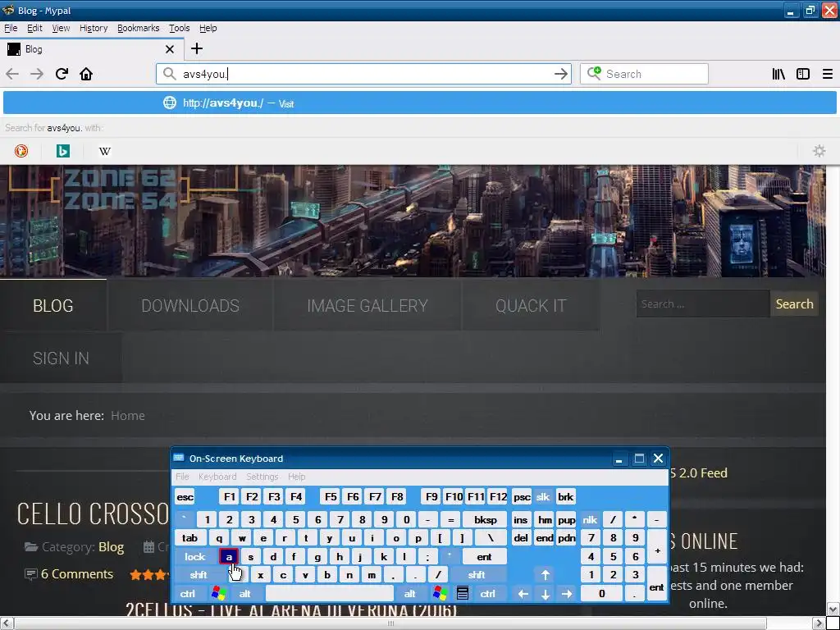Screen dimensions: 840x630
Task: Open the Edit menu in Mypal
Action: click(34, 28)
